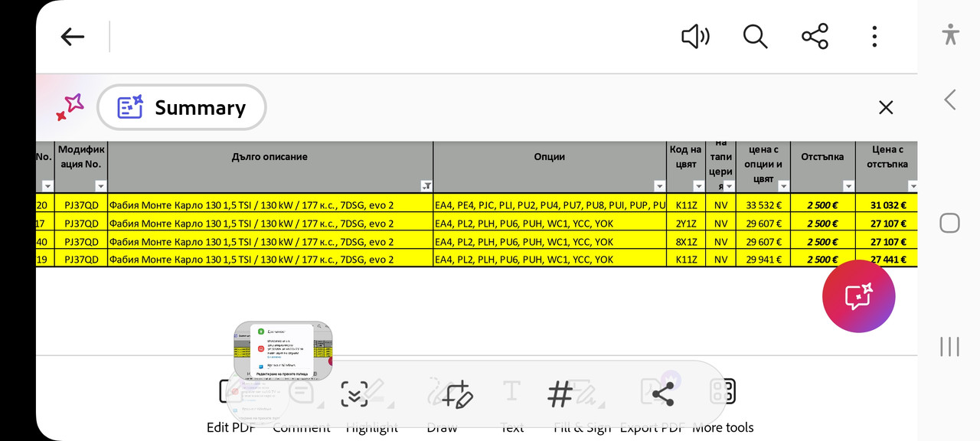
Task: Generate the AI Summary
Action: 181,107
